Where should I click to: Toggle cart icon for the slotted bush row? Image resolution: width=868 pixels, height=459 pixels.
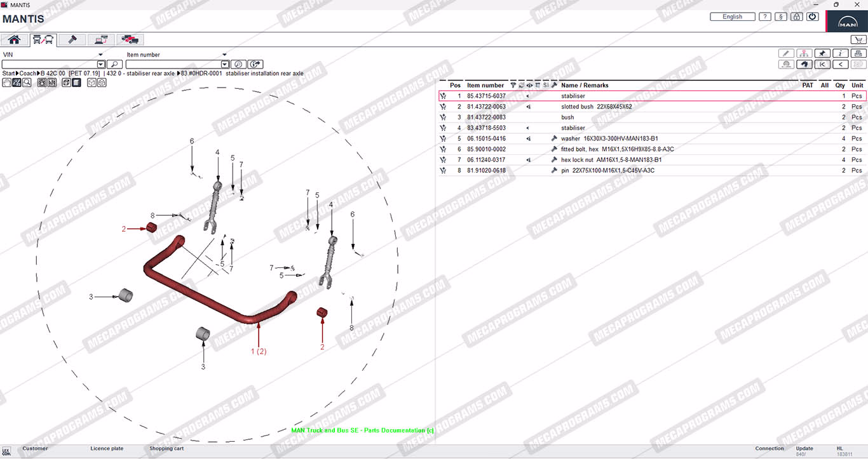443,107
